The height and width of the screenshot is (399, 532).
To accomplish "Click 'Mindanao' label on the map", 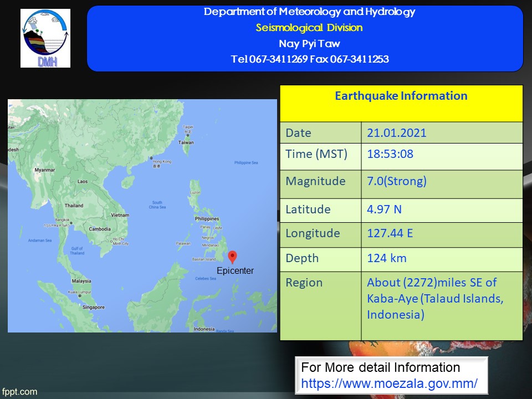I will [x=211, y=245].
